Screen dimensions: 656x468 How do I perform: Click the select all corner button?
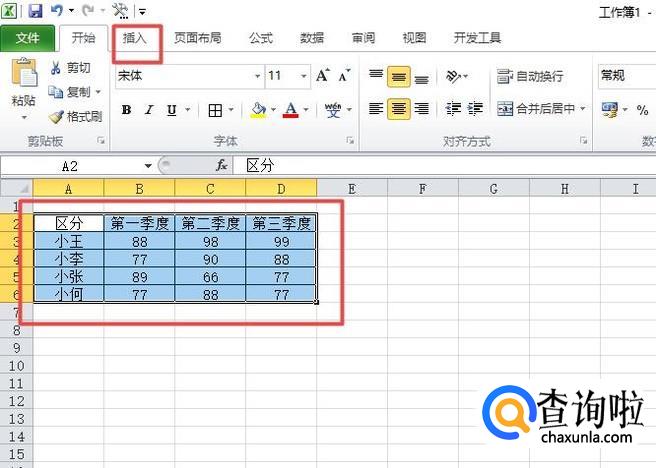(17, 188)
